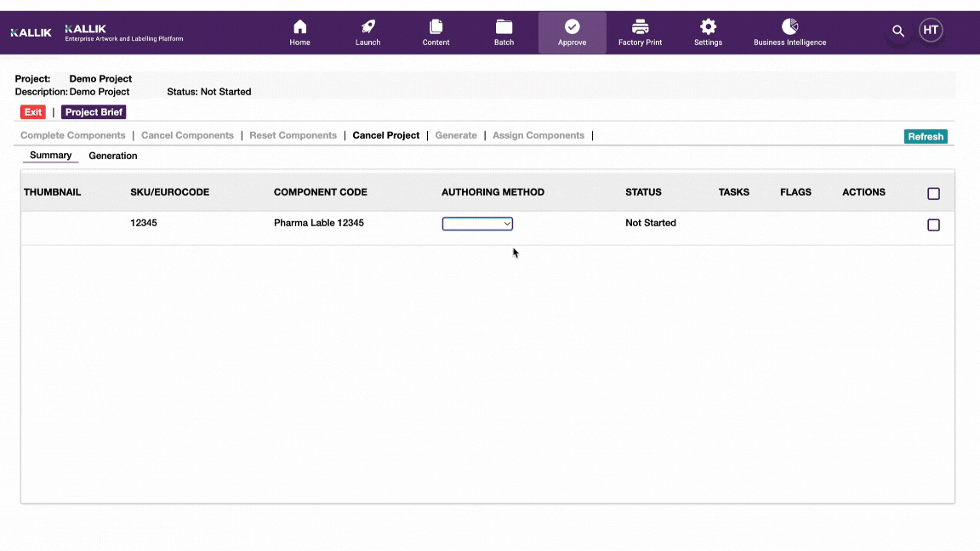Open the Content documents icon
The height and width of the screenshot is (551, 980).
point(436,27)
